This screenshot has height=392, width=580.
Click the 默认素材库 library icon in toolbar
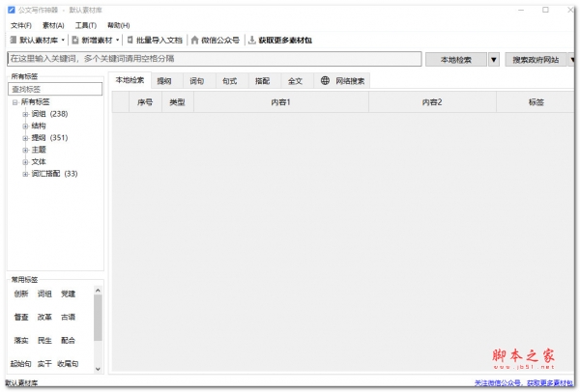14,40
